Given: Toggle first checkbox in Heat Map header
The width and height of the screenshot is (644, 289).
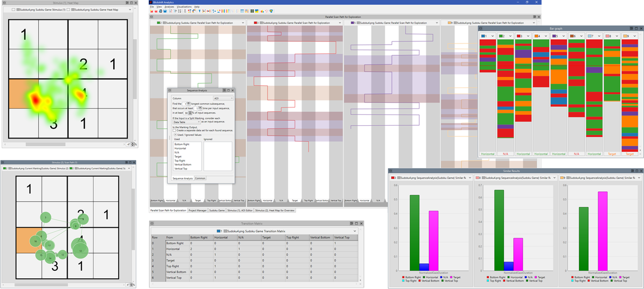Looking at the screenshot, I should pos(13,10).
